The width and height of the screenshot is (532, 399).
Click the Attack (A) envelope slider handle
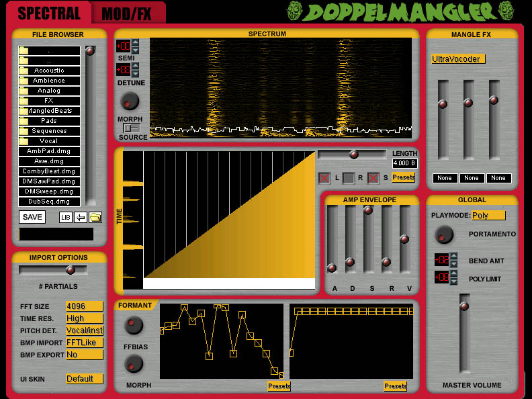pos(332,268)
